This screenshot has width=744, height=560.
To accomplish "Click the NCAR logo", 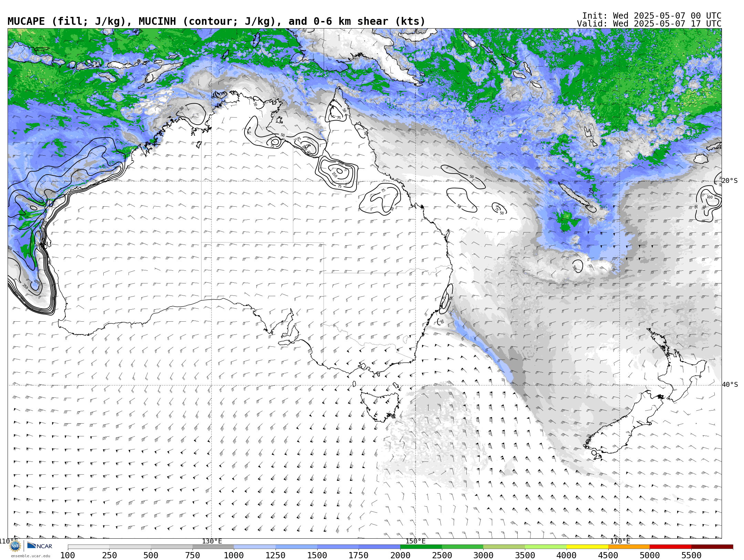I will (x=40, y=546).
